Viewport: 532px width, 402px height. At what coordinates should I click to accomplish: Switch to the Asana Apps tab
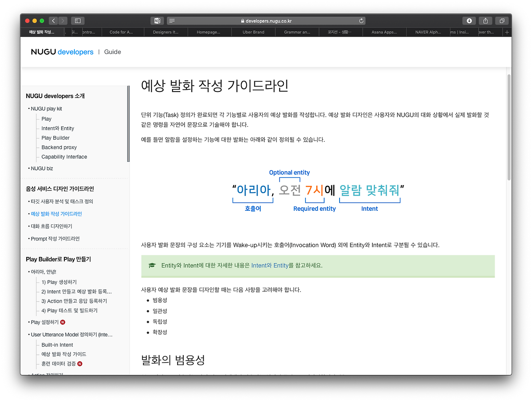coord(384,32)
